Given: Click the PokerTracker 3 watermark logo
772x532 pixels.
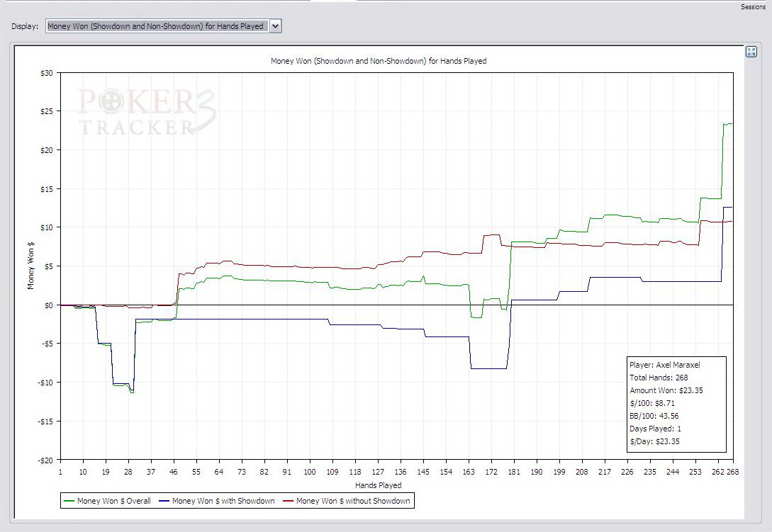Looking at the screenshot, I should pos(147,111).
